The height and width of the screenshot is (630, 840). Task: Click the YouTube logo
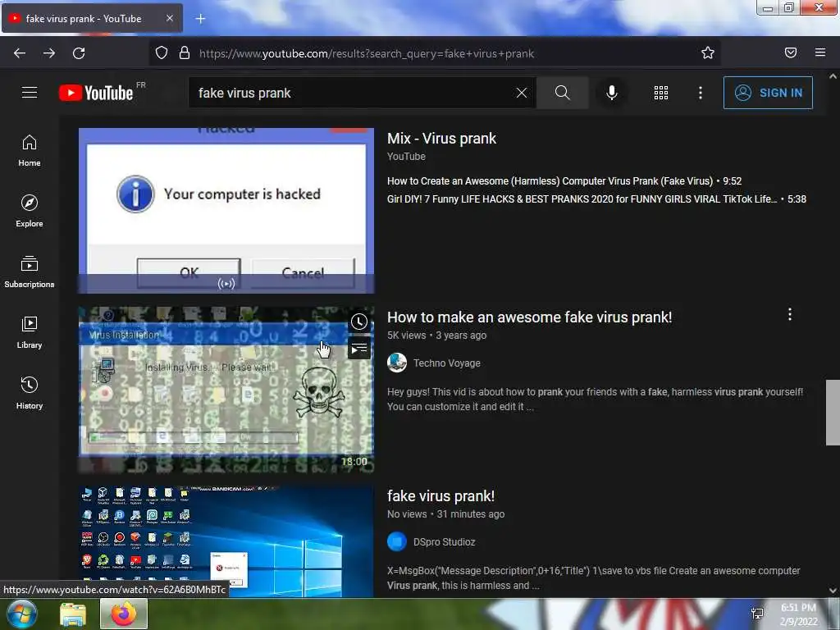click(96, 93)
